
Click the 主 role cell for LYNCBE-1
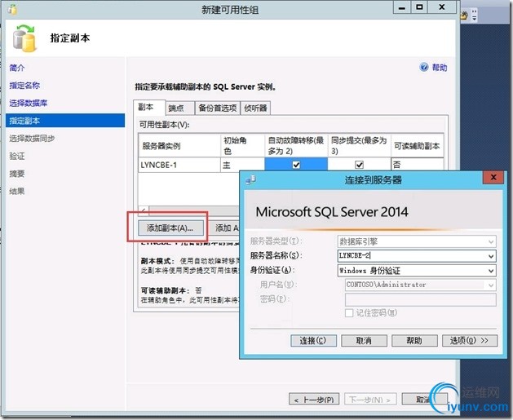point(242,165)
